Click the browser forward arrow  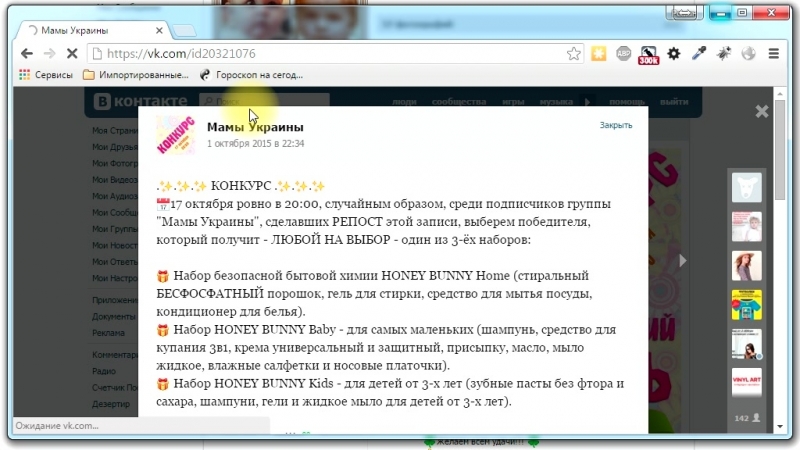tap(49, 53)
